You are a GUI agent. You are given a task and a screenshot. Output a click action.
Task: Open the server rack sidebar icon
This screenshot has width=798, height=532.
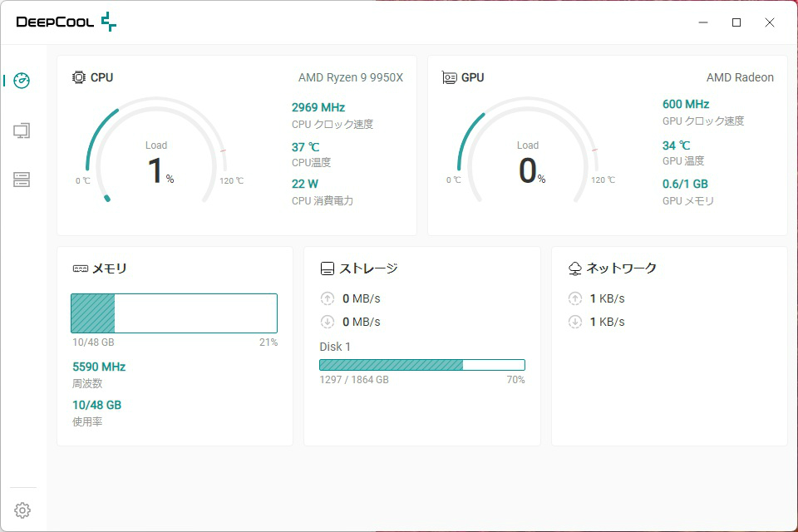tap(22, 180)
